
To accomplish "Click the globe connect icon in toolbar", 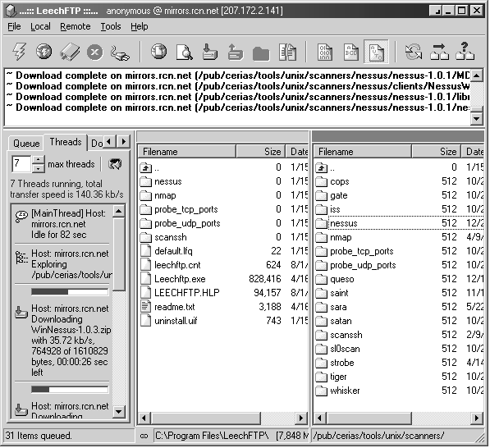I will pyautogui.click(x=44, y=52).
